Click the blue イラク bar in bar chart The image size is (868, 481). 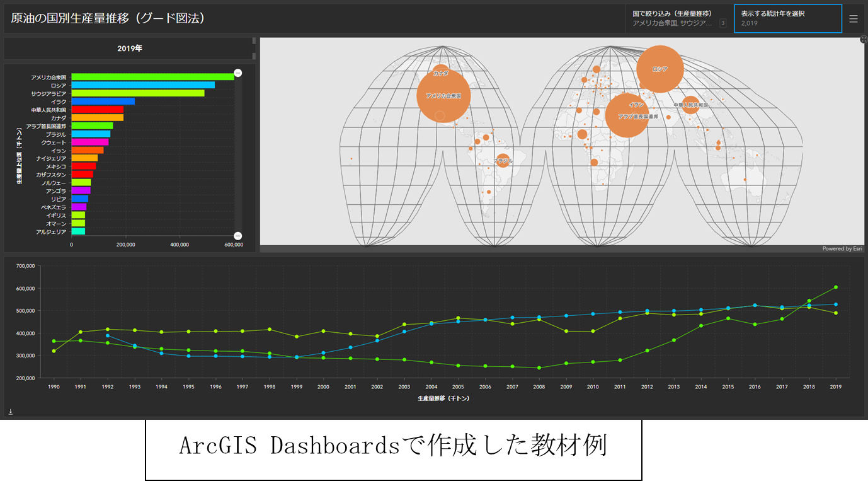[x=103, y=101]
